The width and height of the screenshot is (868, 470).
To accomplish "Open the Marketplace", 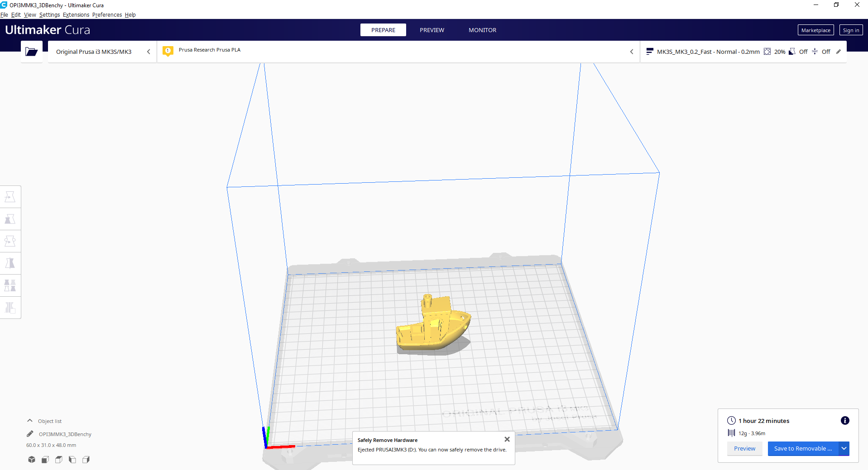I will (x=815, y=30).
